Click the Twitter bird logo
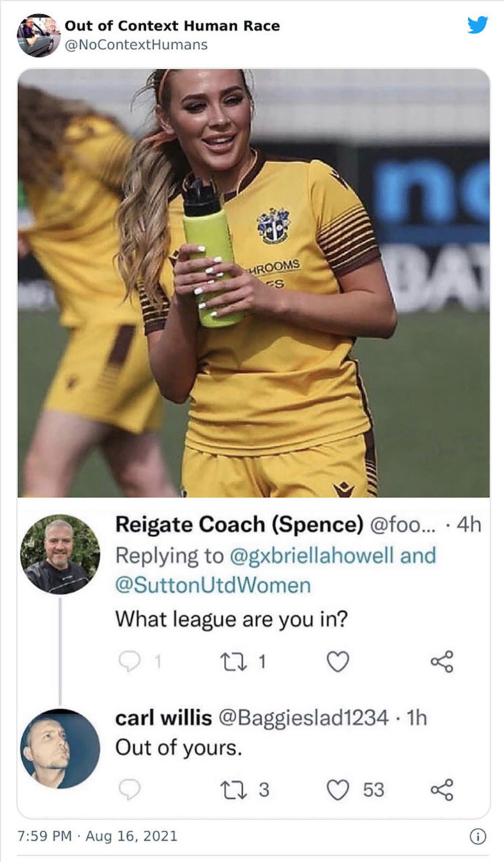The width and height of the screenshot is (504, 862). pyautogui.click(x=477, y=25)
